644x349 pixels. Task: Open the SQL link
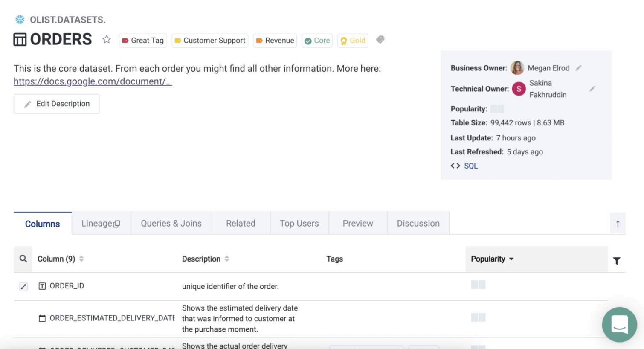[x=471, y=166]
